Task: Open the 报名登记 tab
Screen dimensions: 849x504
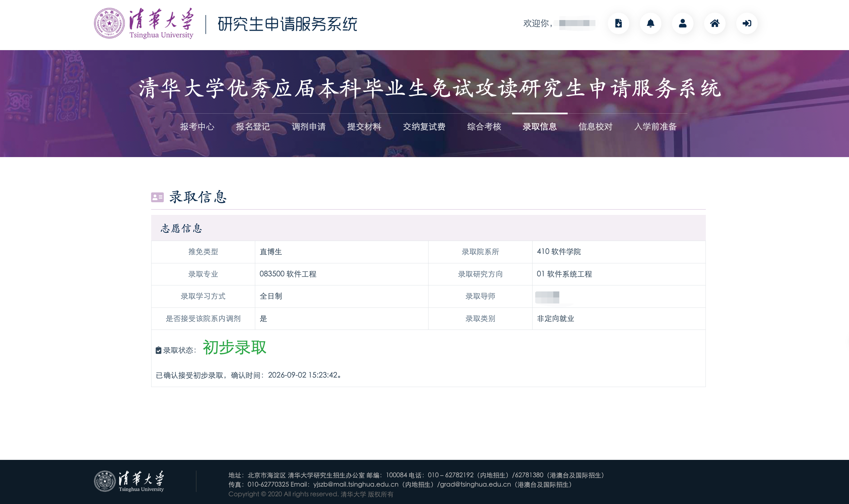Action: [253, 127]
